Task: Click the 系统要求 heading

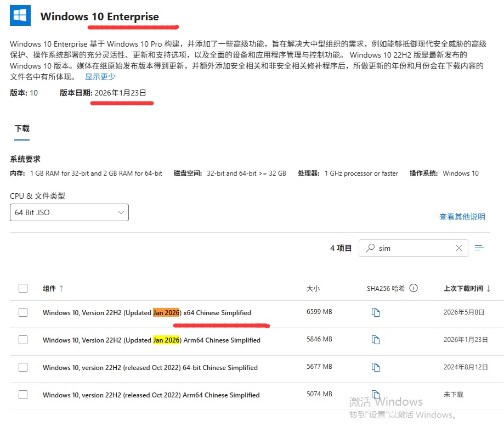Action: [25, 159]
